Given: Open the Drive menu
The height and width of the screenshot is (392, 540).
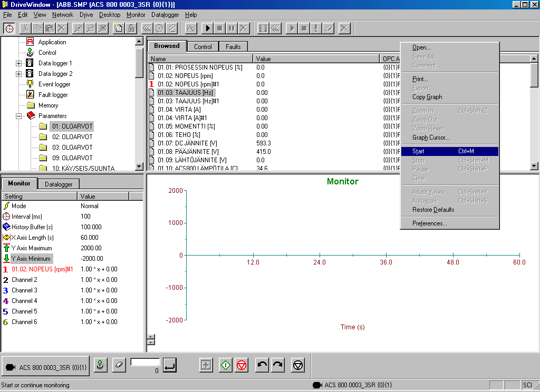Looking at the screenshot, I should click(x=86, y=15).
